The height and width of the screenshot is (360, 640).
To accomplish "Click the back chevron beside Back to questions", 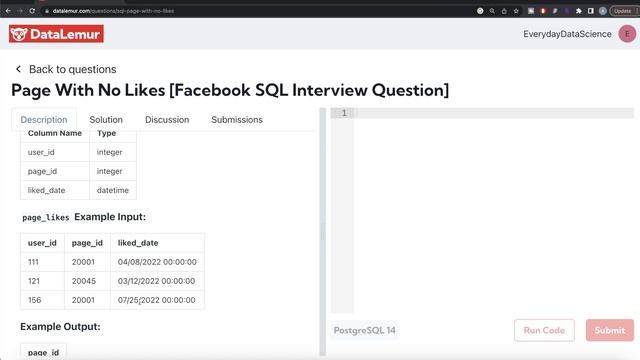I will [18, 69].
